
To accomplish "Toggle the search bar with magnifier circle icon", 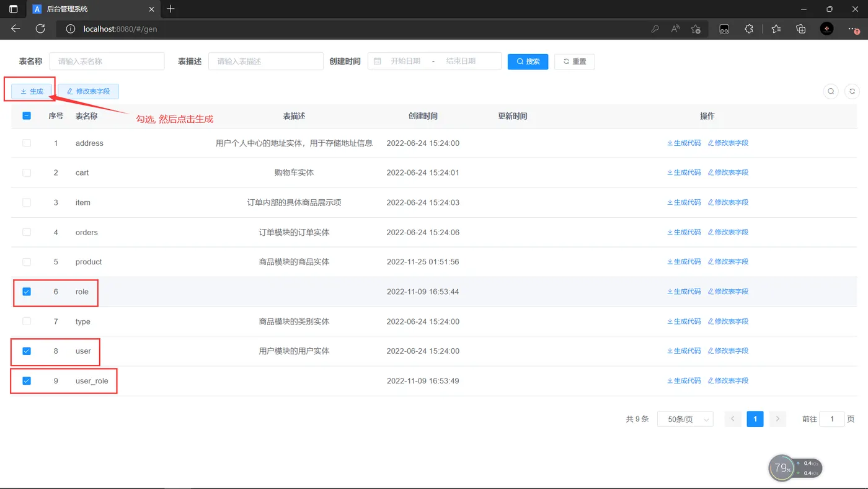I will (831, 91).
